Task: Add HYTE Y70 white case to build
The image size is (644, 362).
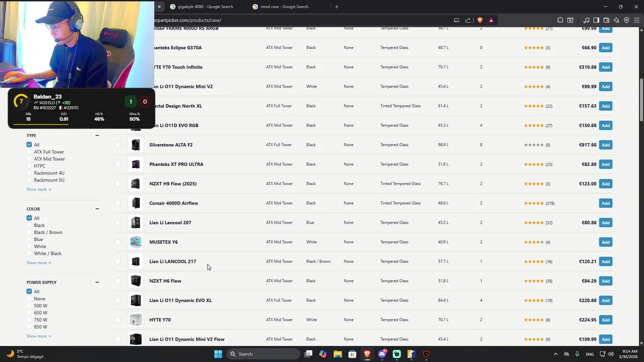Action: tap(606, 320)
